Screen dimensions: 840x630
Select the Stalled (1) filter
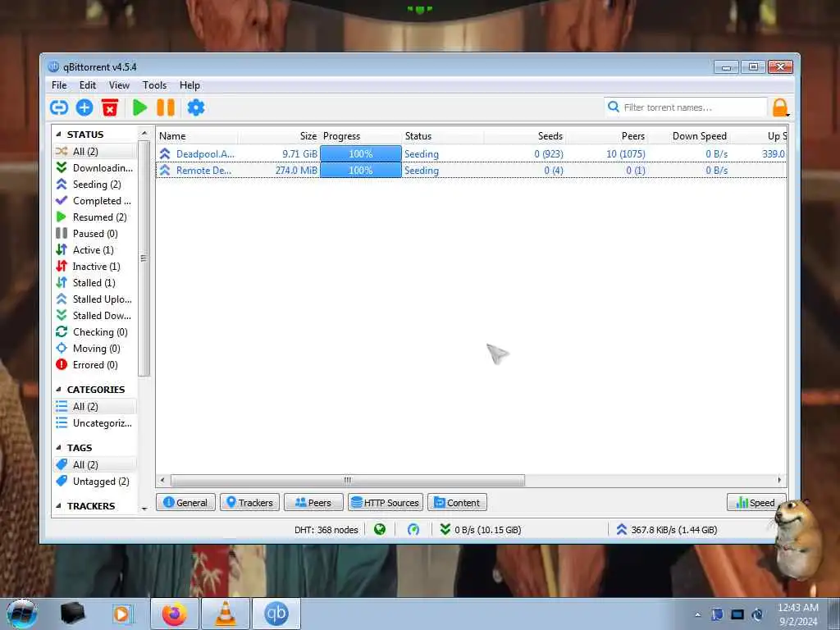click(x=95, y=283)
